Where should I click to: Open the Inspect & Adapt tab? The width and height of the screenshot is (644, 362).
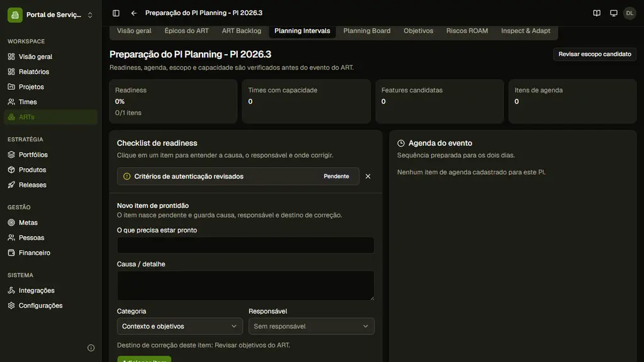tap(526, 31)
